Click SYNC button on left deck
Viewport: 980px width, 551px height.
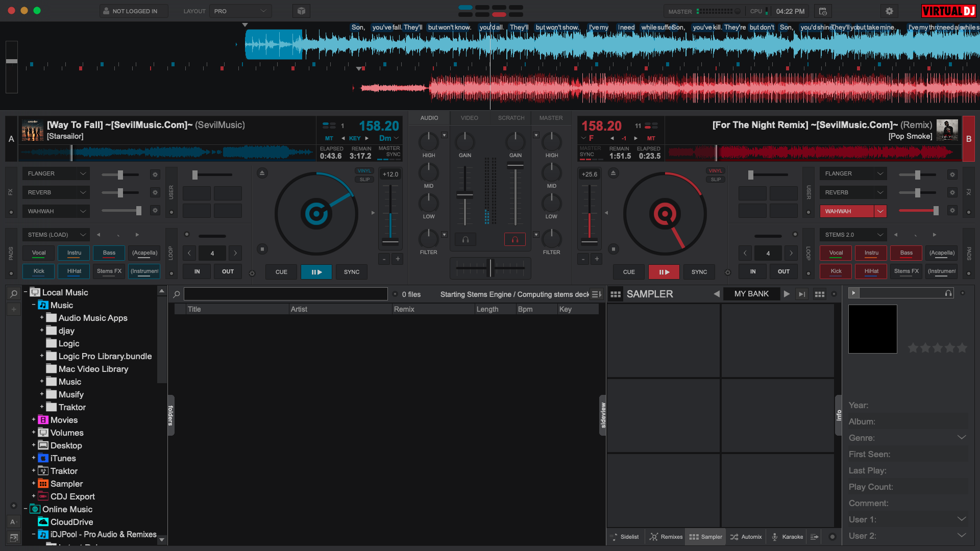point(352,272)
